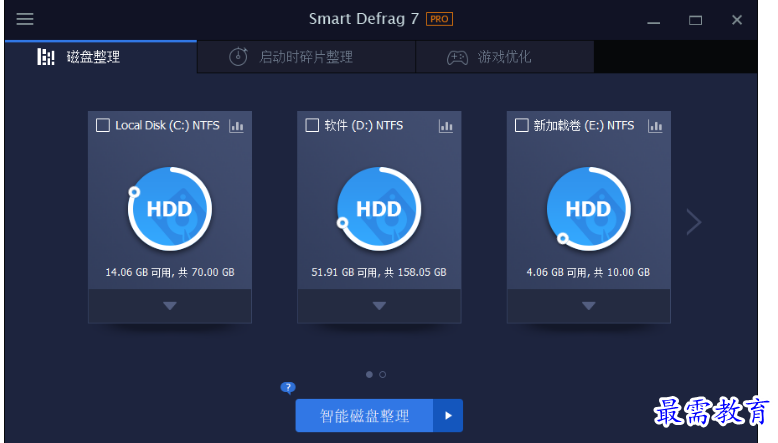Expand options under Local Disk (C:) card
This screenshot has height=443, width=778.
click(170, 306)
